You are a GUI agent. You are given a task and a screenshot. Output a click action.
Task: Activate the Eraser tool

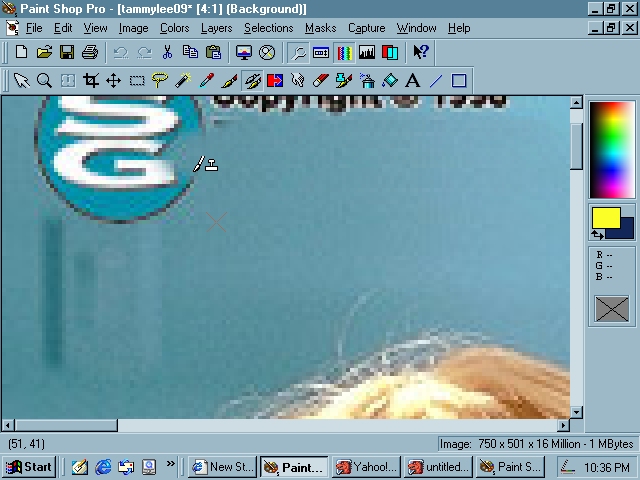321,81
